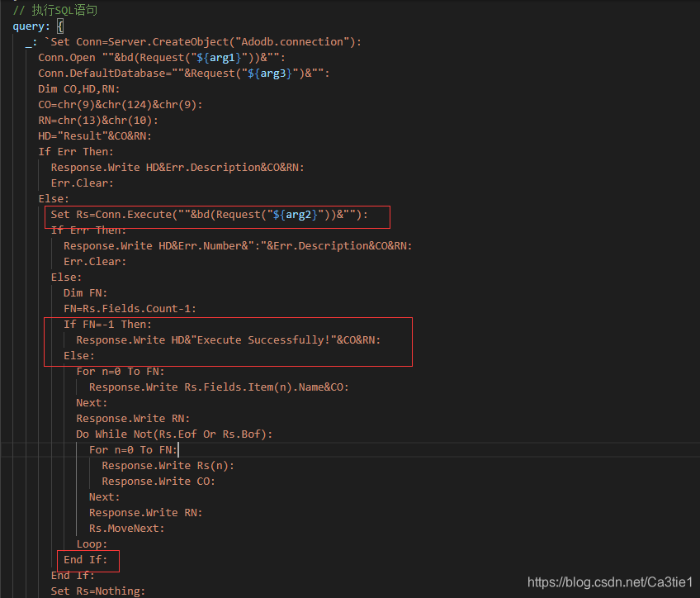
Task: Click line 'HD="Result"&CO&RN:'
Action: coord(95,135)
